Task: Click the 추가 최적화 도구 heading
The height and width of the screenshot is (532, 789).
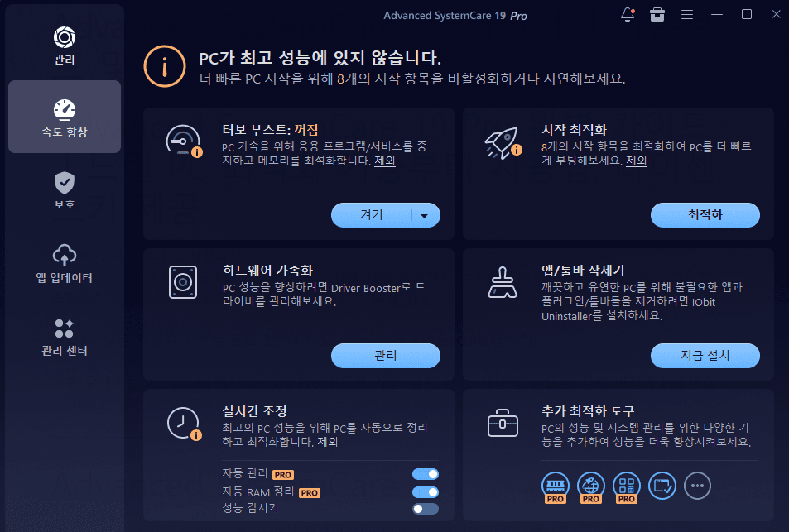Action: 588,411
